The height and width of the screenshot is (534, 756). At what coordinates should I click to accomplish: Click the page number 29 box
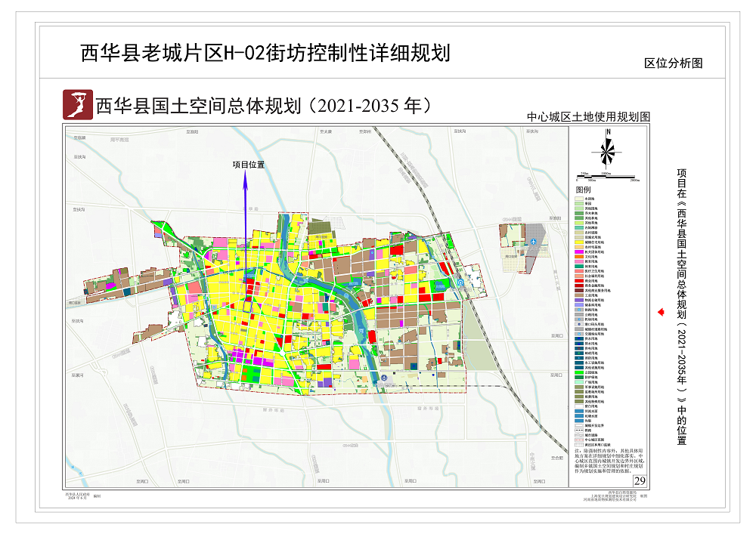click(640, 481)
